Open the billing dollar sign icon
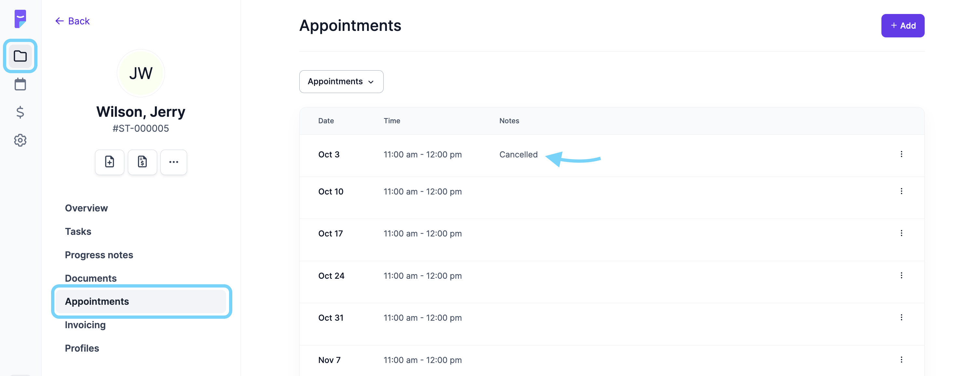The image size is (980, 376). click(x=20, y=112)
